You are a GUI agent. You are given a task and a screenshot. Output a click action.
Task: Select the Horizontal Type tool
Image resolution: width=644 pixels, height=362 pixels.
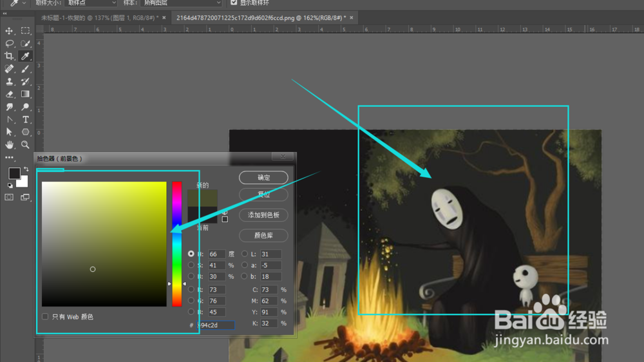click(x=25, y=120)
